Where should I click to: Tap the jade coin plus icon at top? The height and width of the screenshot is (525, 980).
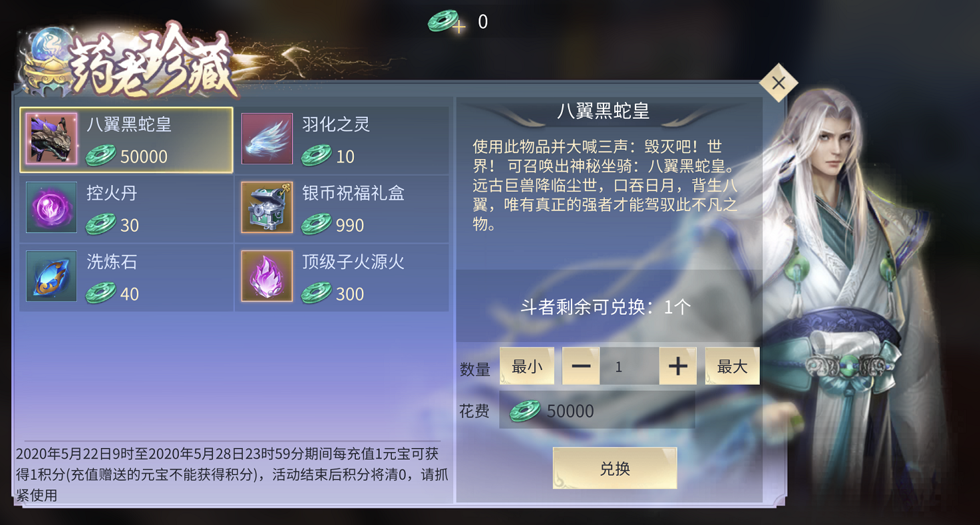(447, 21)
